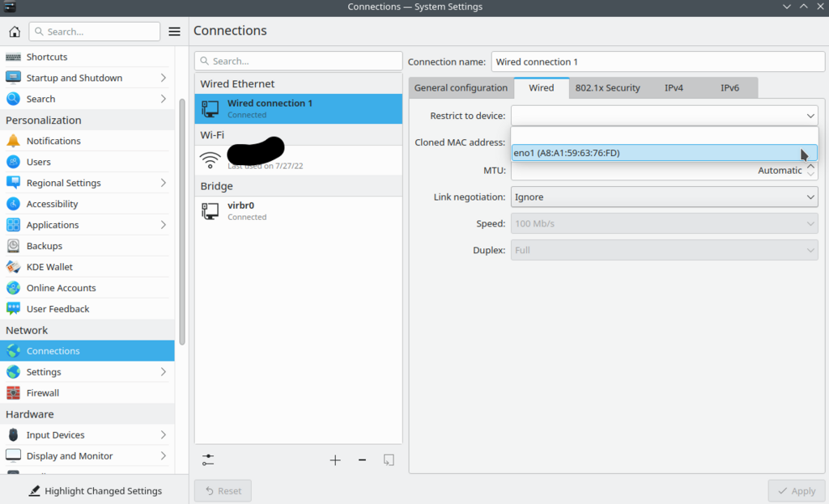829x504 pixels.
Task: Click the Connection name text field
Action: coord(657,61)
